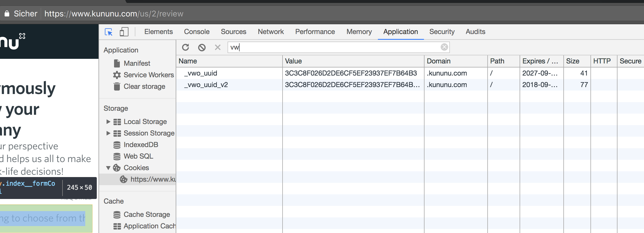
Task: Switch to the Network tab
Action: point(271,32)
